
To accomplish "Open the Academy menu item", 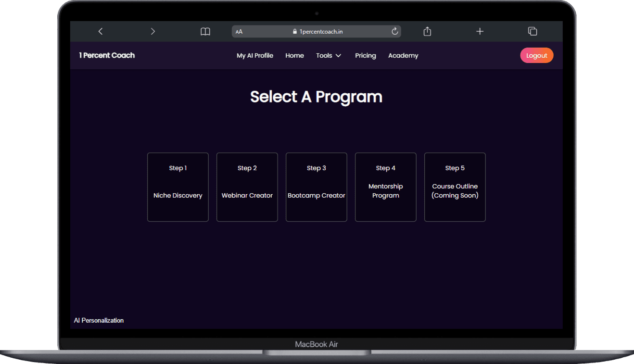I will 403,55.
